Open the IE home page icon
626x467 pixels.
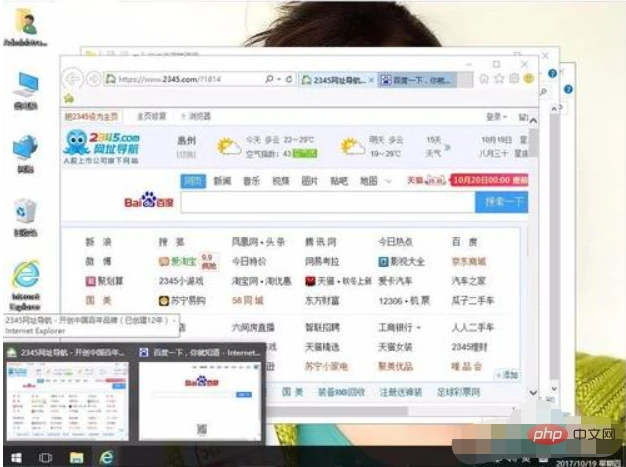(x=484, y=79)
